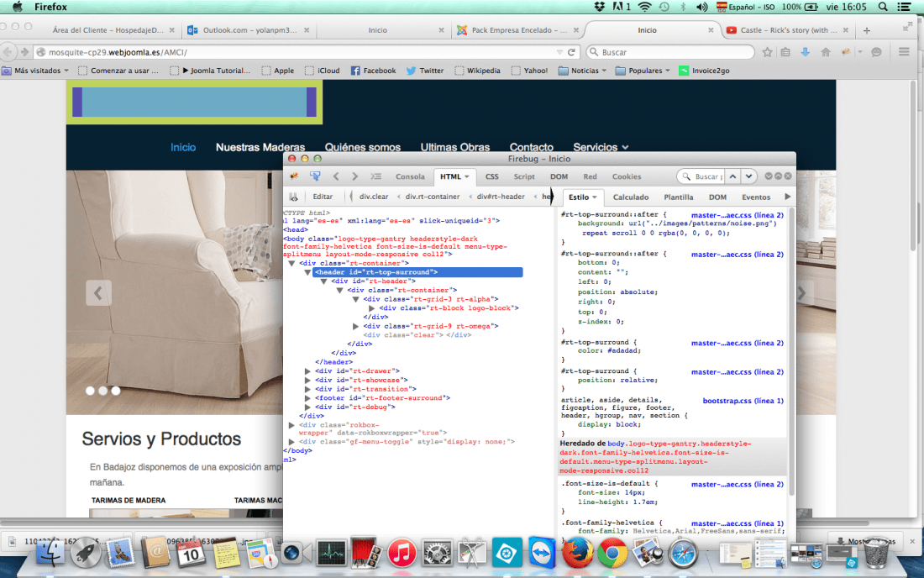924x578 pixels.
Task: Open TeamViewer from the Dock
Action: 541,553
